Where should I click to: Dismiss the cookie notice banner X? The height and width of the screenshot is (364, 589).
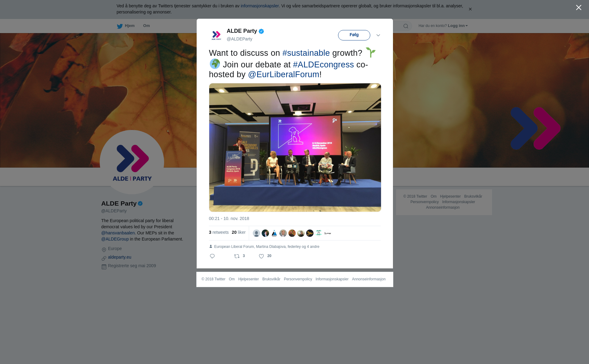pos(470,9)
